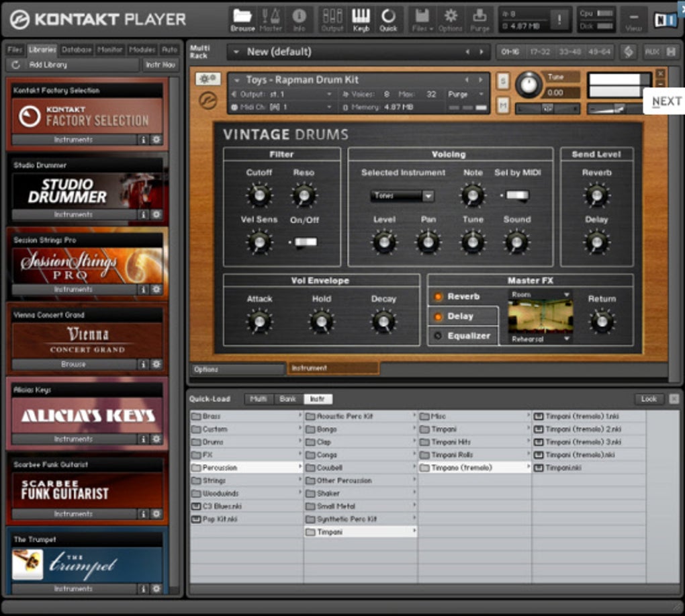Click the Instr Nav button
This screenshot has width=685, height=616.
[161, 64]
